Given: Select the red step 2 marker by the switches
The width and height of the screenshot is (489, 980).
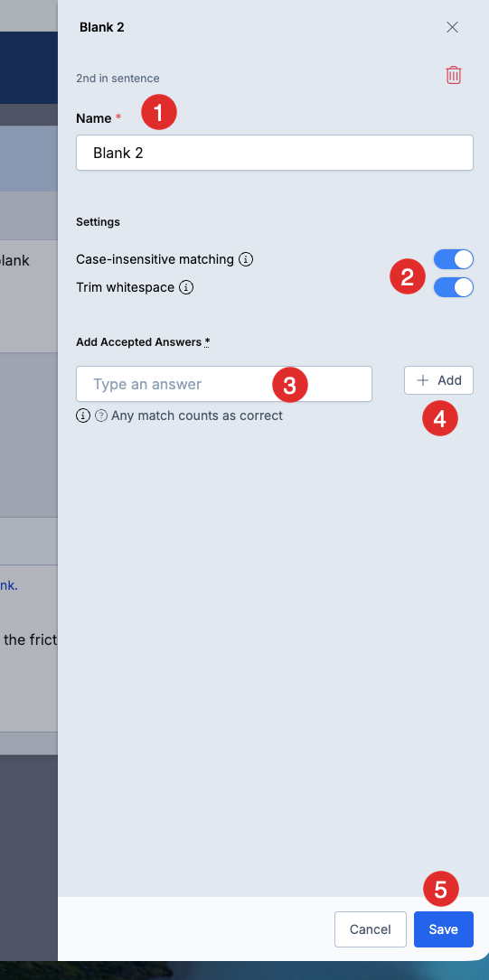Looking at the screenshot, I should pyautogui.click(x=408, y=277).
